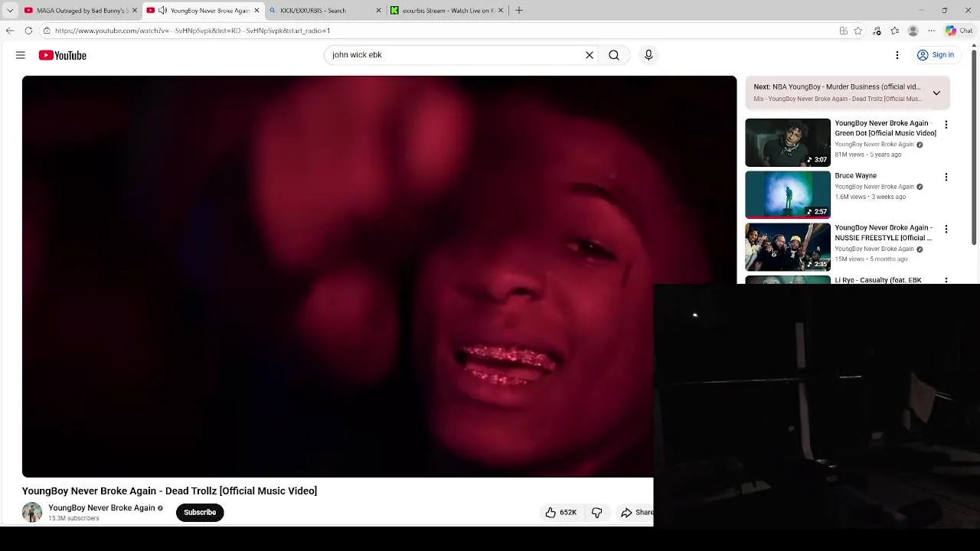Image resolution: width=980 pixels, height=551 pixels.
Task: Open the NUSSIE FREESTYLE video title
Action: click(884, 233)
